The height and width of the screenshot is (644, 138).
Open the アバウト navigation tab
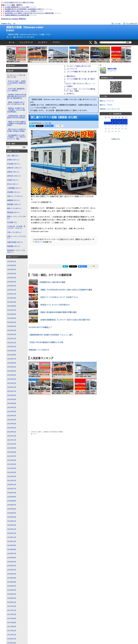point(56,43)
